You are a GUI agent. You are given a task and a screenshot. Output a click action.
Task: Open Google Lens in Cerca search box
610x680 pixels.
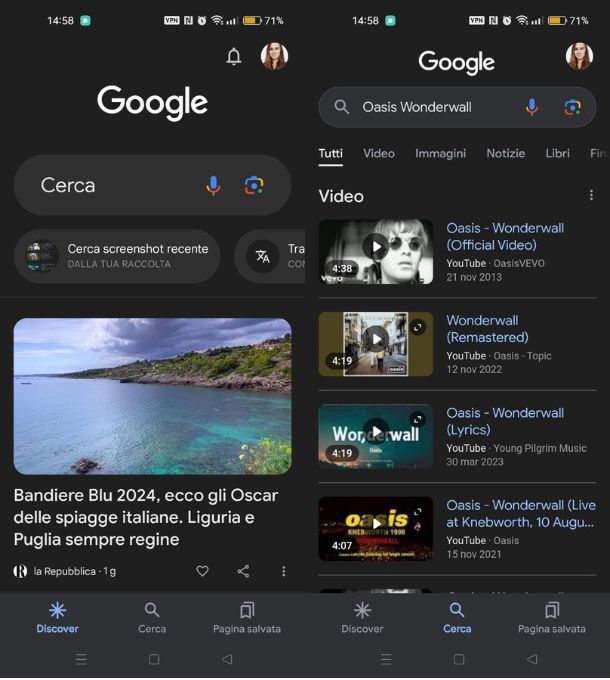click(254, 186)
